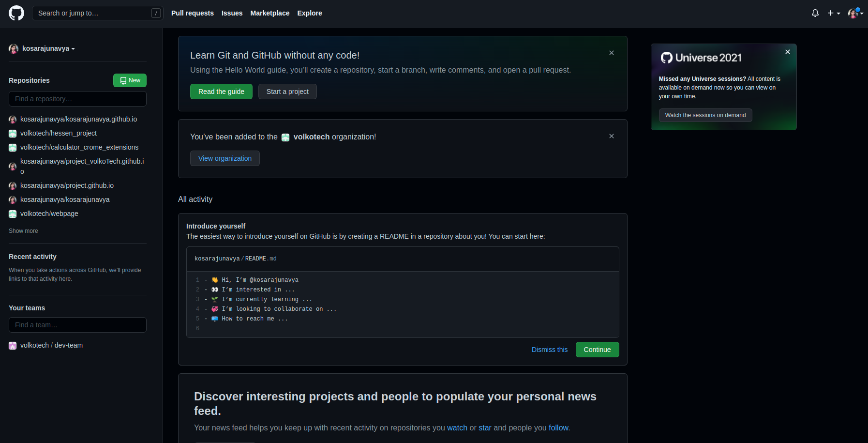Click Start a project button
Image resolution: width=868 pixels, height=443 pixels.
[287, 92]
